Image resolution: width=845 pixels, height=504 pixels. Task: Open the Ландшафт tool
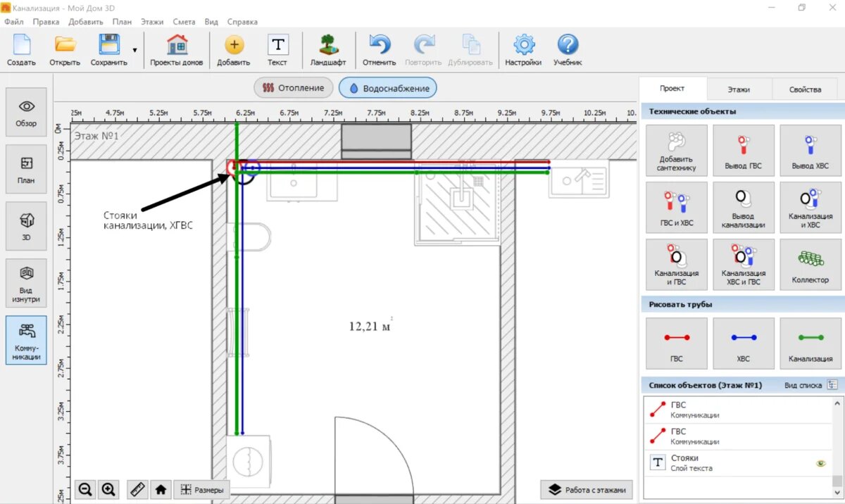[x=328, y=50]
